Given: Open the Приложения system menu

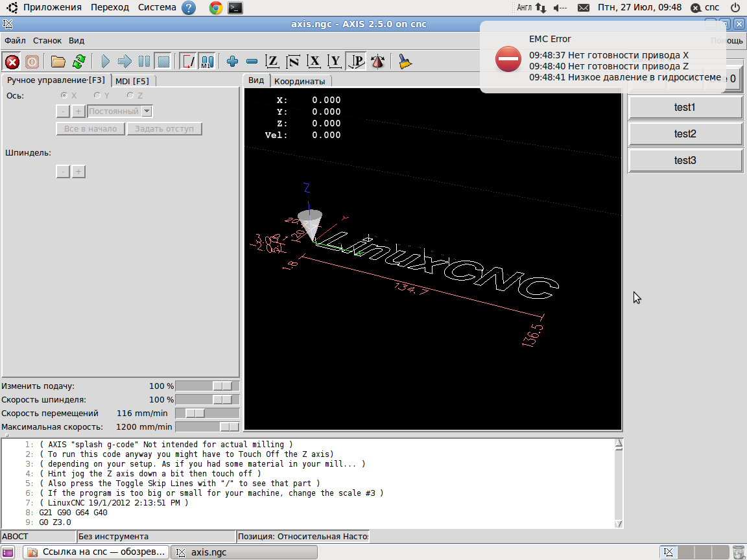Looking at the screenshot, I should 53,7.
